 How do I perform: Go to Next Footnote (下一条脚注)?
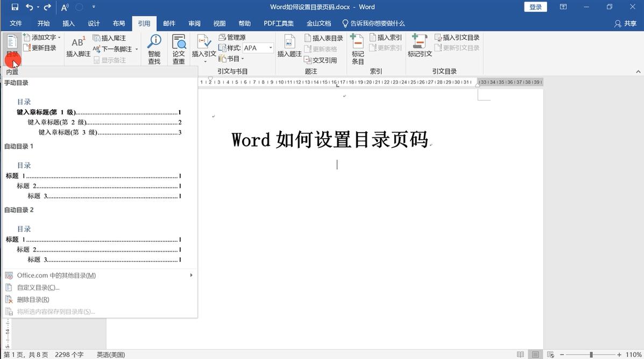[112, 49]
